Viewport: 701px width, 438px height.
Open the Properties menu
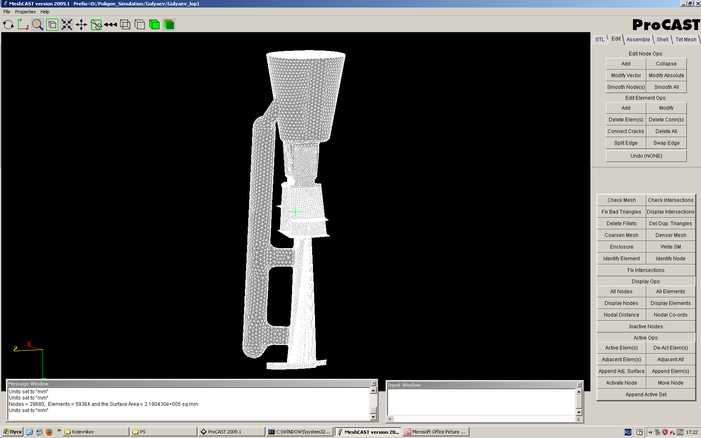click(25, 12)
